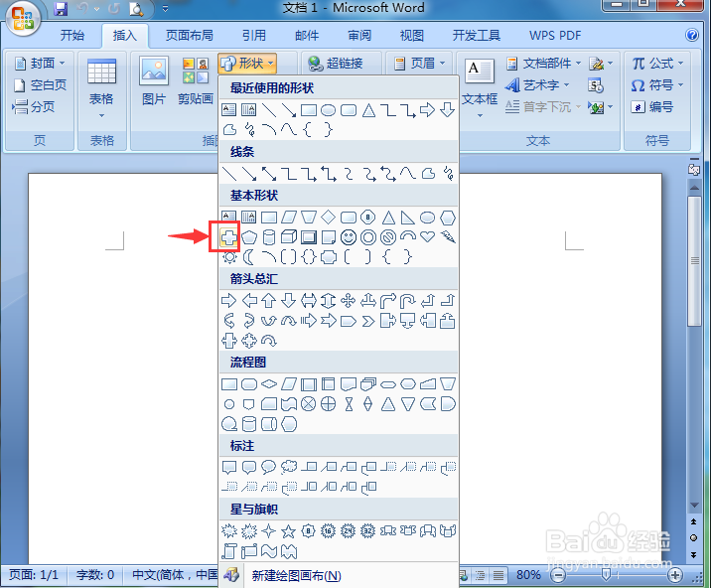The image size is (711, 588).
Task: Customize Quick Access Toolbar dropdown arrow
Action: pos(165,9)
